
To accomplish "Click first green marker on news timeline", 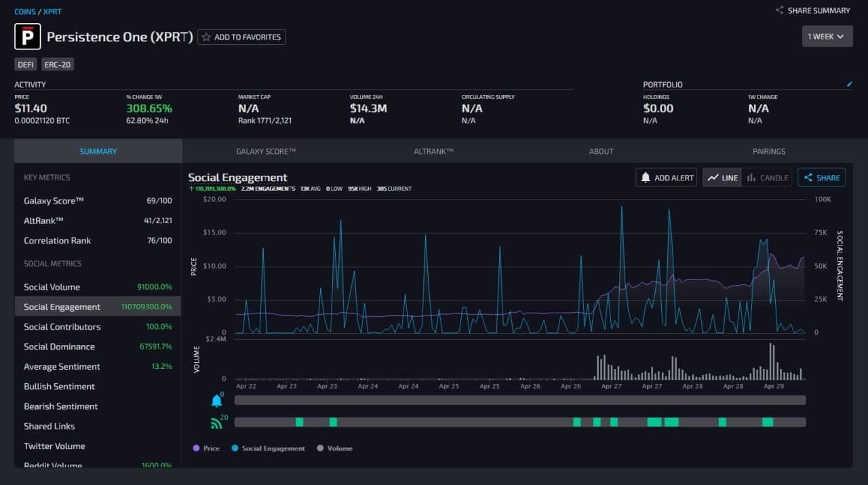I will [299, 422].
